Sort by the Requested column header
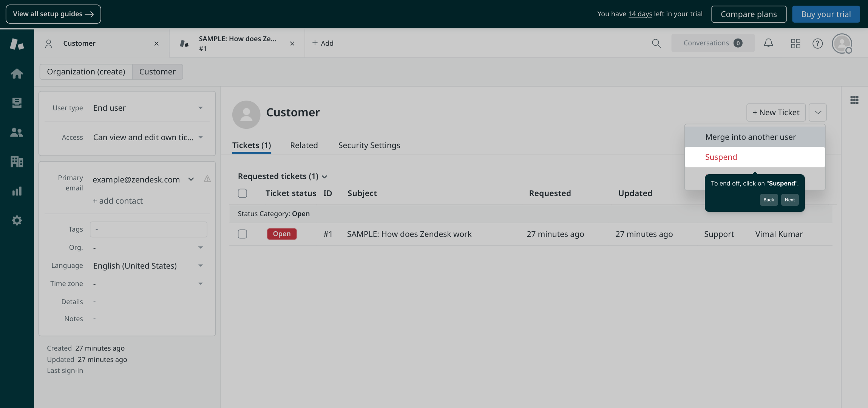Image resolution: width=868 pixels, height=408 pixels. (x=550, y=193)
